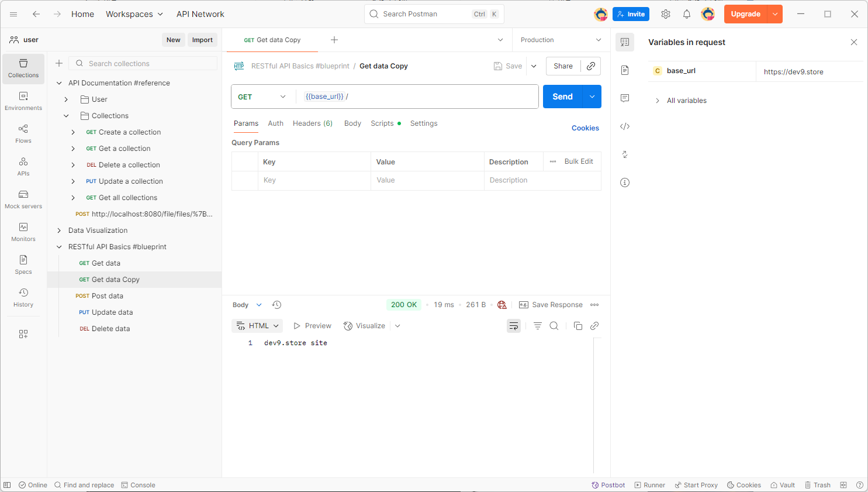
Task: Open the Environments sidebar panel
Action: pyautogui.click(x=23, y=101)
